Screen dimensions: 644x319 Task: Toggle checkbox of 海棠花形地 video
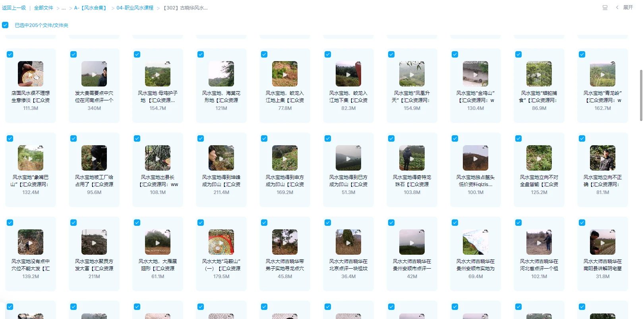click(x=201, y=54)
